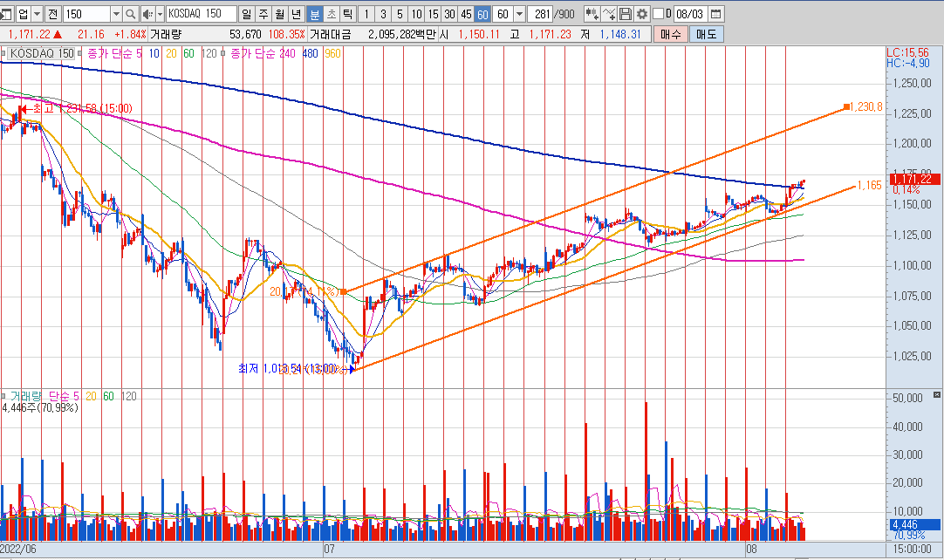Select the 초 second chart tab
The image size is (944, 560).
[x=332, y=14]
